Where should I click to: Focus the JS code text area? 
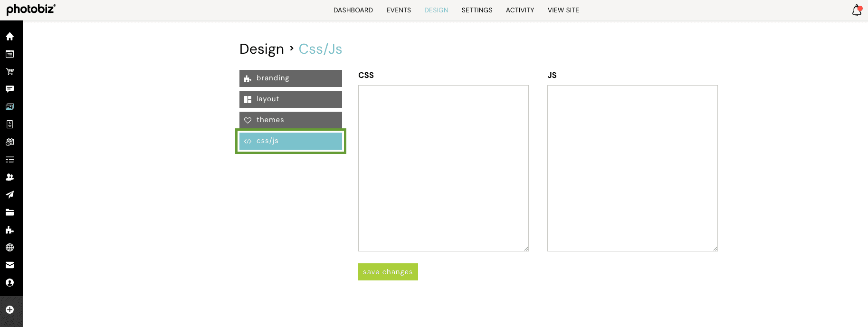pos(632,168)
